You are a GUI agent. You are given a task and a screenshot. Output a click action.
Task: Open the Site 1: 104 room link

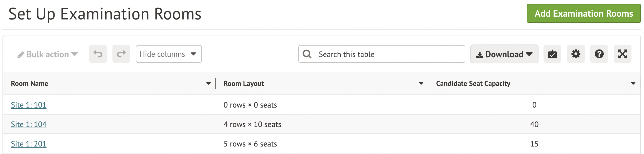pyautogui.click(x=29, y=124)
